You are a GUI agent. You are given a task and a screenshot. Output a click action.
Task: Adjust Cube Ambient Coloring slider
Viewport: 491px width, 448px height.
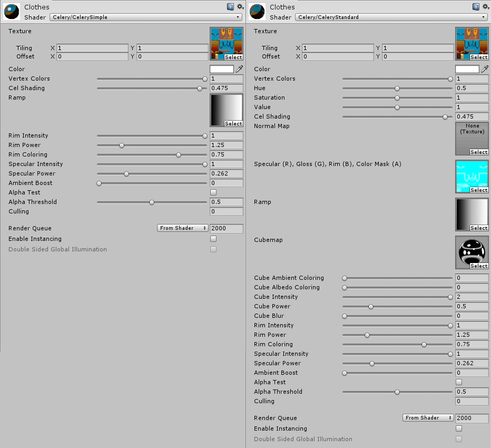(398, 278)
